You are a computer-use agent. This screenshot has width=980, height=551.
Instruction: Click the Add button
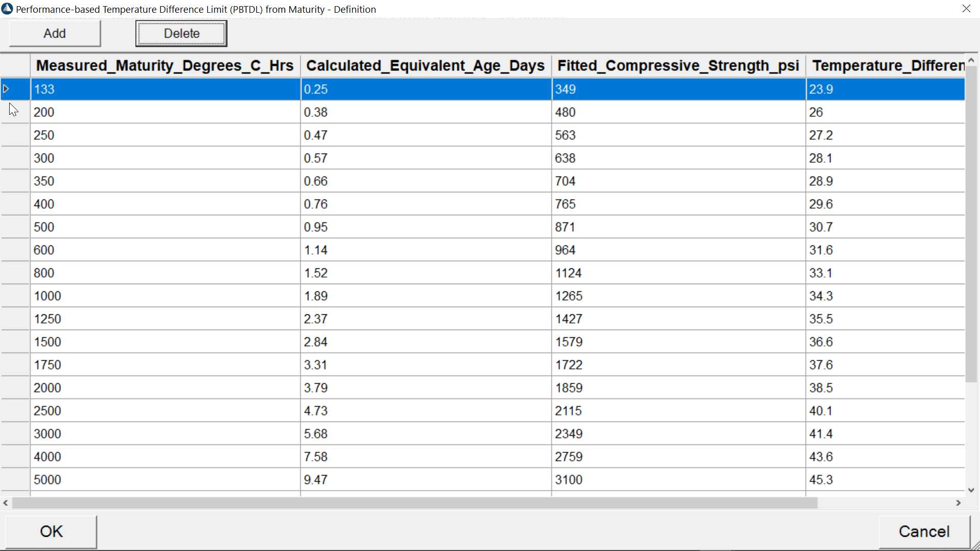[55, 34]
